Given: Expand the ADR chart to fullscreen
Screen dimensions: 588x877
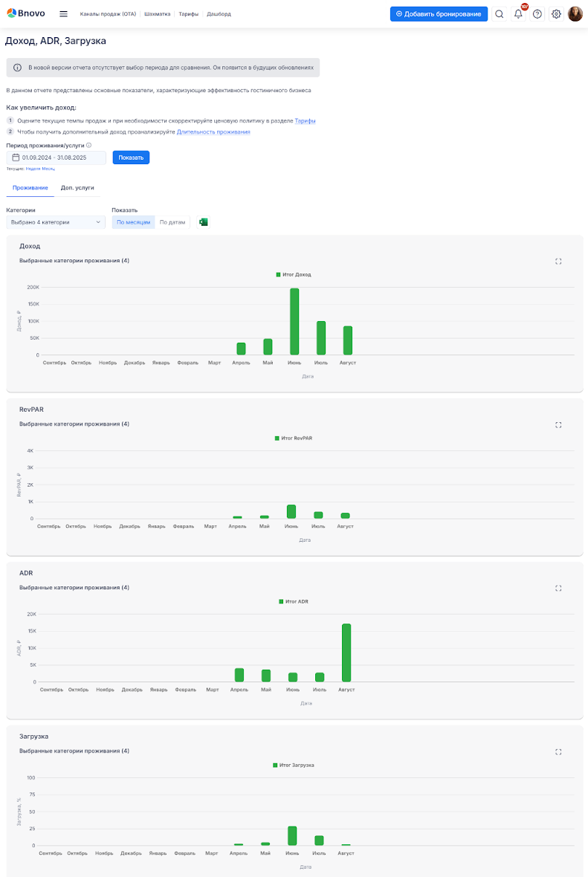Looking at the screenshot, I should click(558, 588).
